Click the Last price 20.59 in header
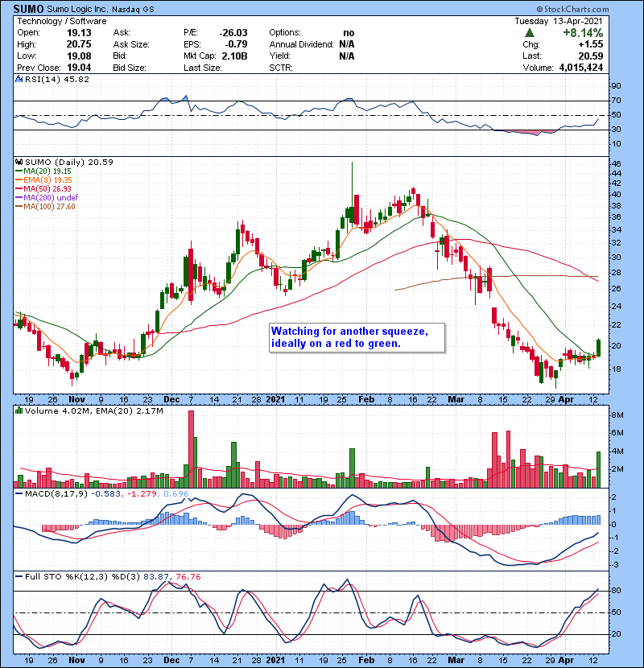 [x=591, y=56]
